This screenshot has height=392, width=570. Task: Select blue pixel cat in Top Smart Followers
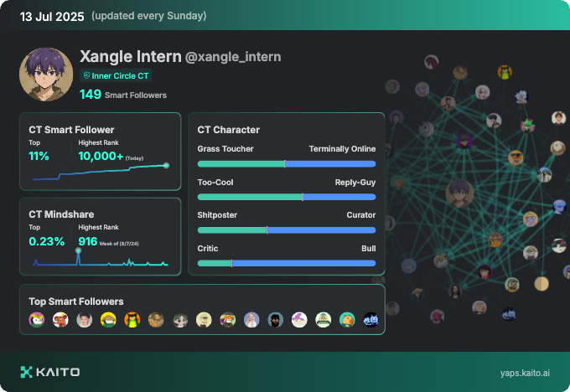coord(370,320)
